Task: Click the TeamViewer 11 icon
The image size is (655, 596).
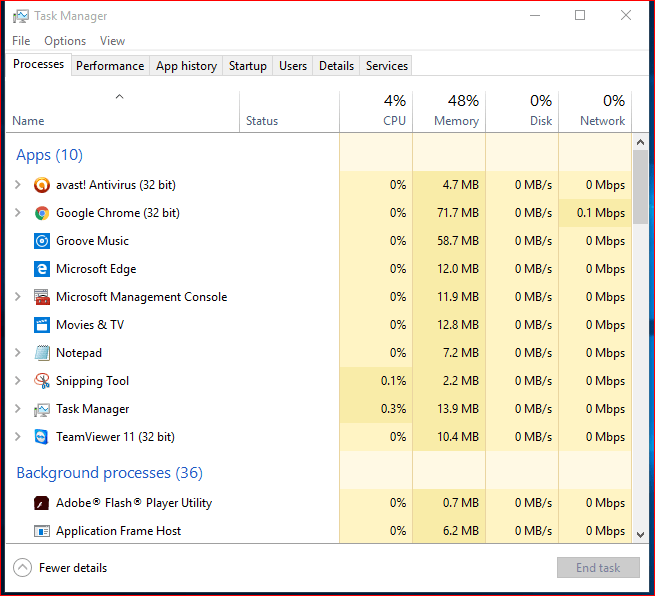Action: pyautogui.click(x=42, y=437)
